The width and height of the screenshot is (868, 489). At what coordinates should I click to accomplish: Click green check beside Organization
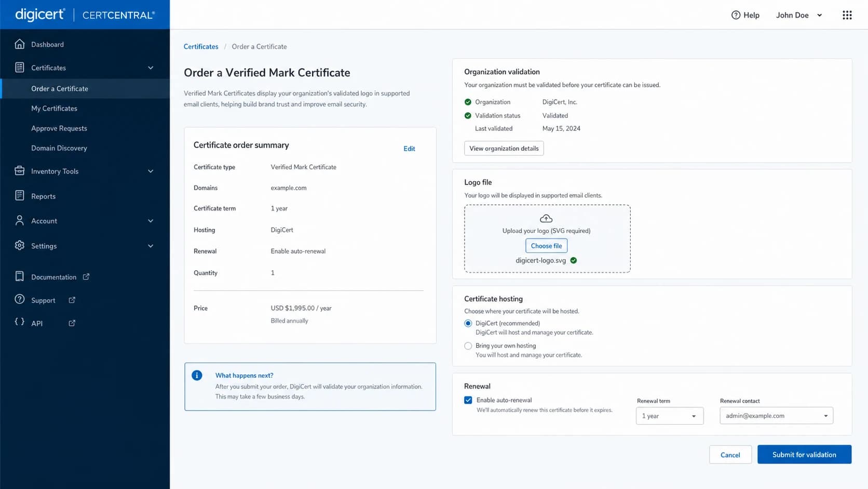(468, 102)
